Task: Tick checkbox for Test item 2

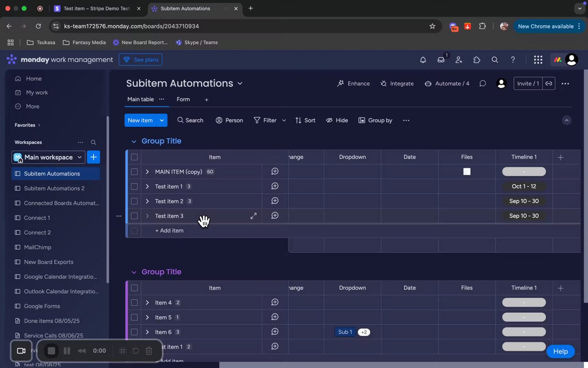Action: tap(134, 201)
